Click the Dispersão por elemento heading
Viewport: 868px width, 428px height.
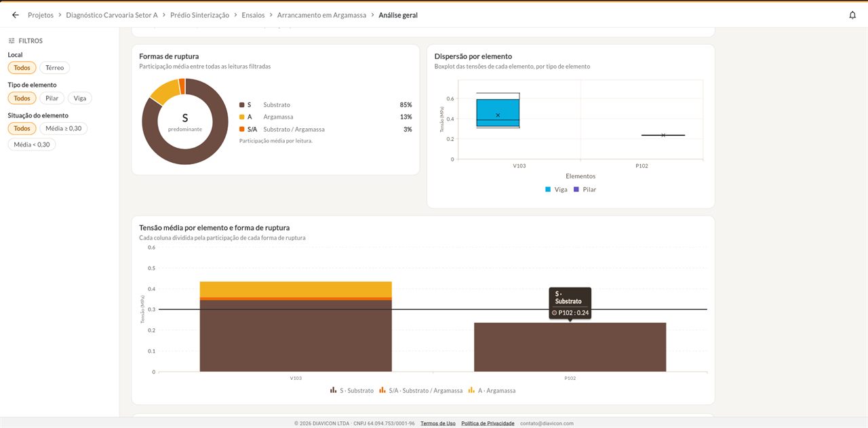(x=473, y=56)
